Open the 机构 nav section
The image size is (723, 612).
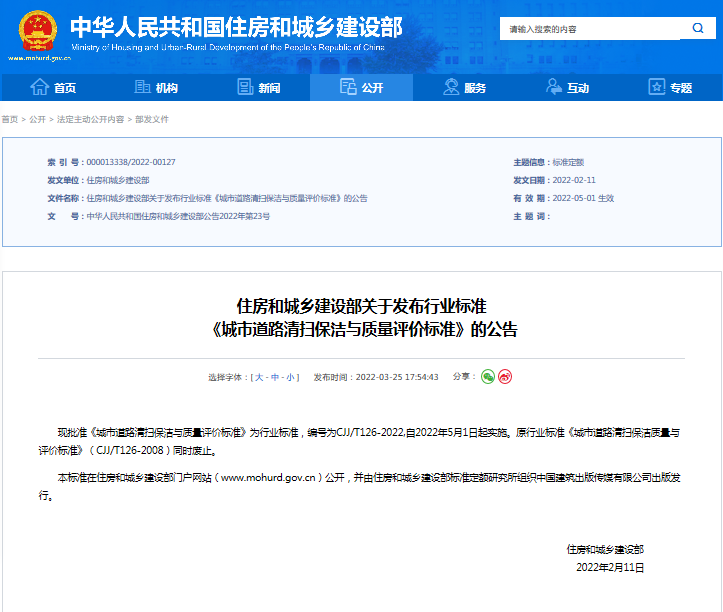coord(156,88)
